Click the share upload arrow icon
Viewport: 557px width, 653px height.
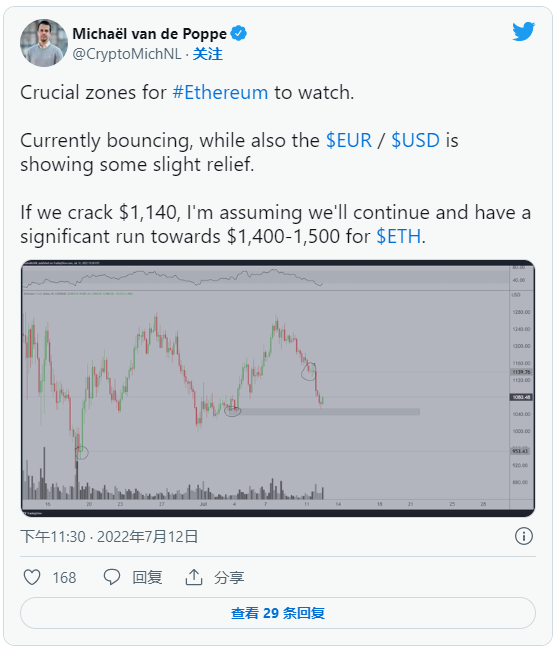tap(194, 577)
